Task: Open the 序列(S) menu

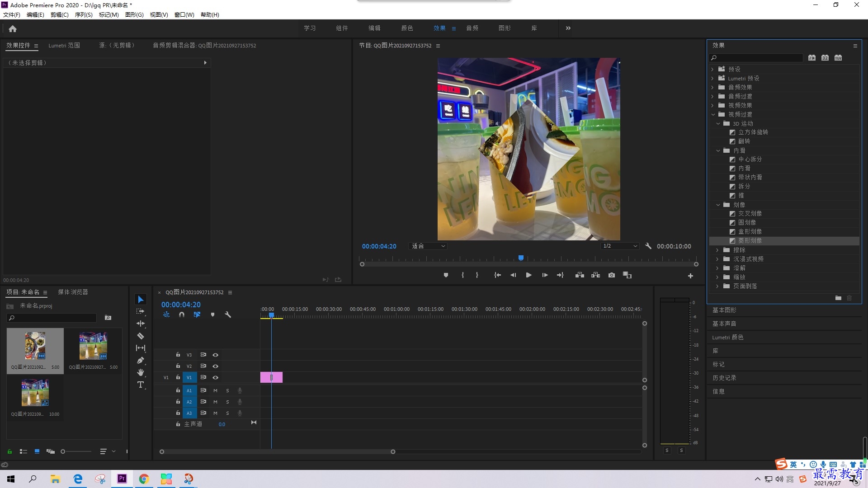Action: [84, 14]
